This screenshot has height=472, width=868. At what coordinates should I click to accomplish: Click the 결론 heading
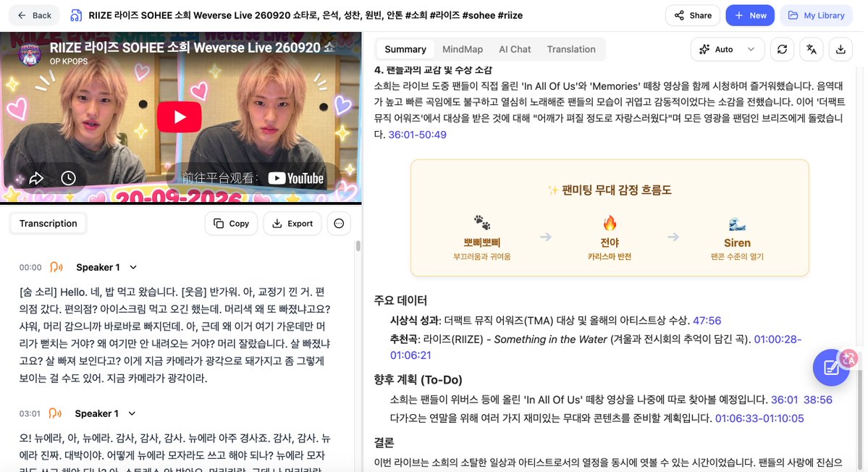click(x=384, y=442)
